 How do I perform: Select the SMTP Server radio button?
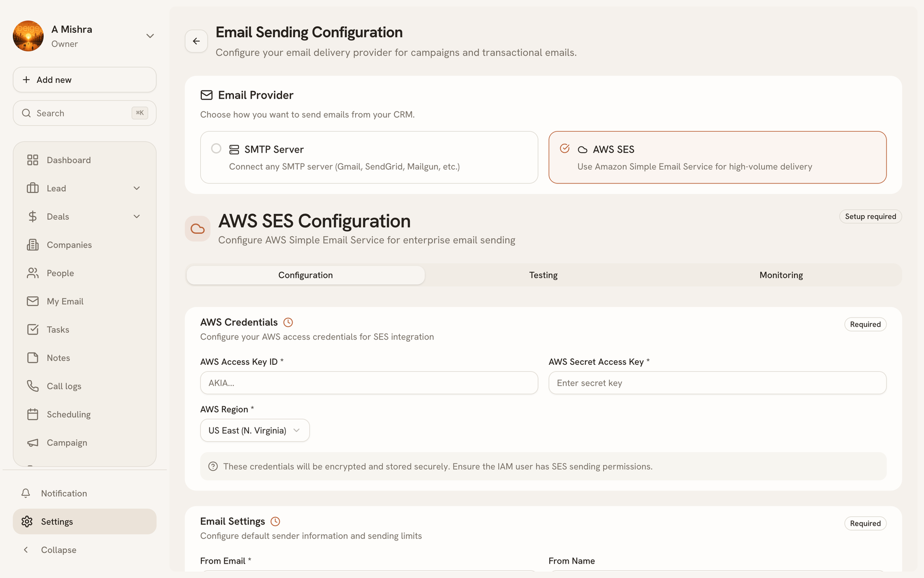(216, 148)
